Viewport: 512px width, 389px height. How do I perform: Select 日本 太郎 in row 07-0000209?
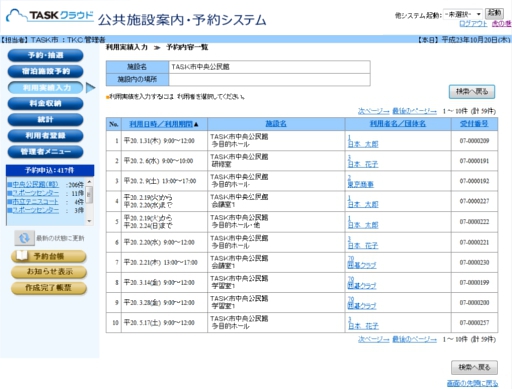[363, 144]
